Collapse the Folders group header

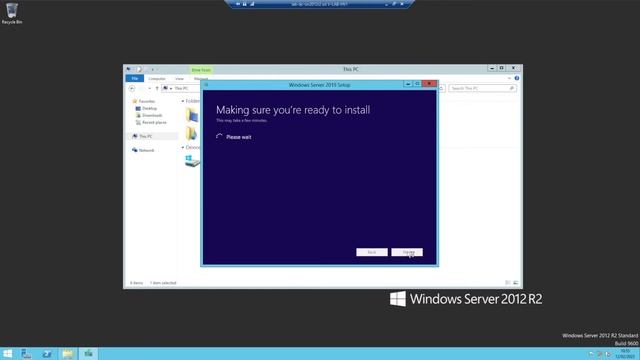183,101
